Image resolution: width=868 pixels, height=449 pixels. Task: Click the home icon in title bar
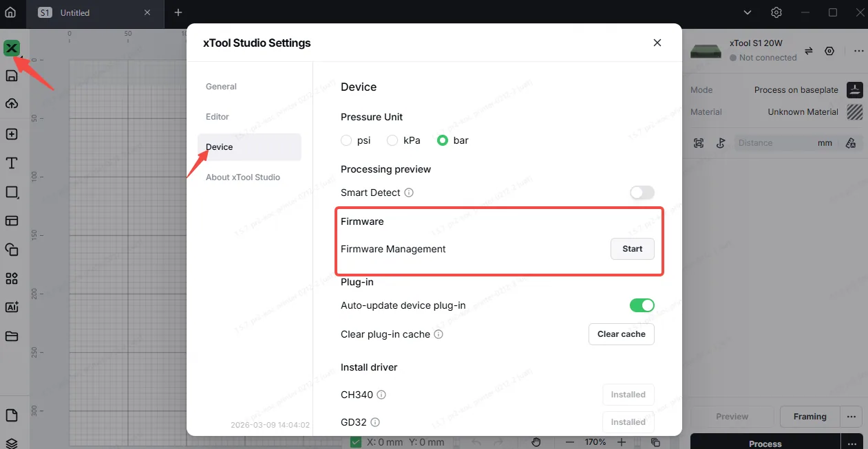click(10, 12)
